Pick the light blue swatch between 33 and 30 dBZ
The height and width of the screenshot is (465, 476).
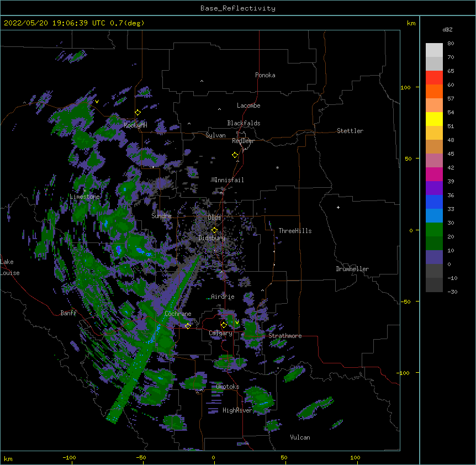coord(434,216)
